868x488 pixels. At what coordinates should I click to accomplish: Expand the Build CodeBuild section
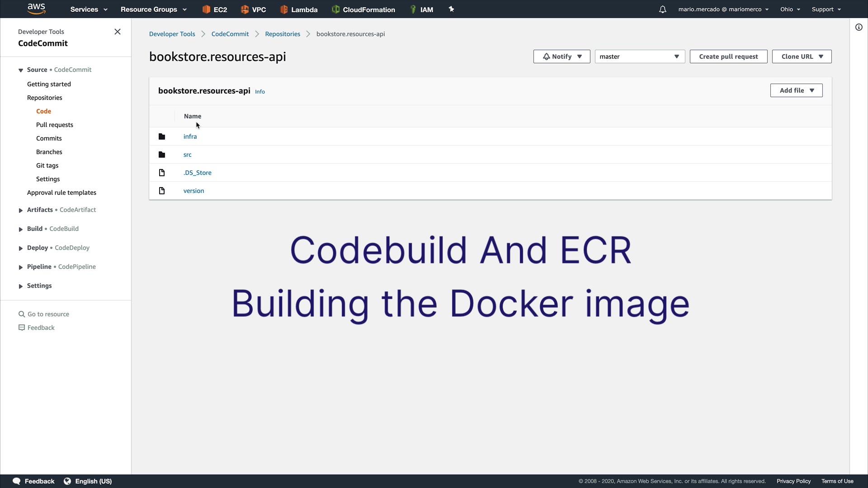(x=21, y=229)
